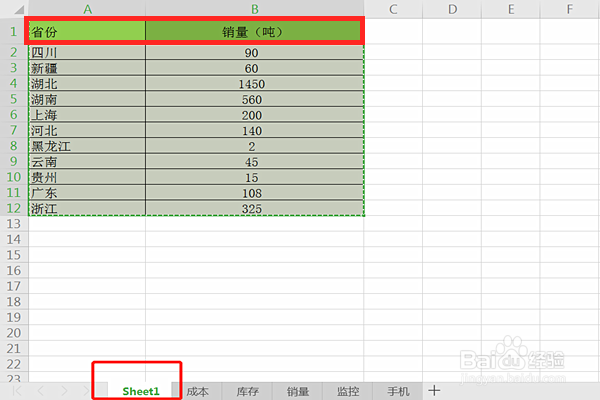Screen dimensions: 600x400
Task: Select cell containing 浙江
Action: [x=87, y=209]
